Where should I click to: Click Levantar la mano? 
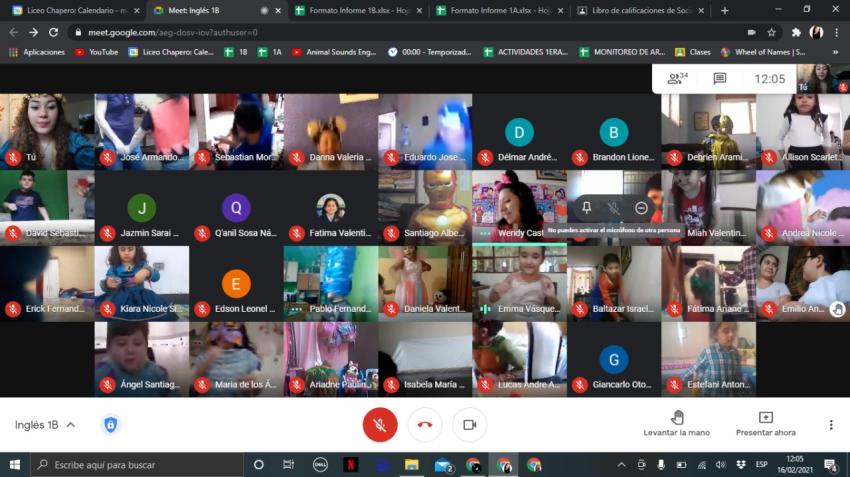pyautogui.click(x=677, y=424)
